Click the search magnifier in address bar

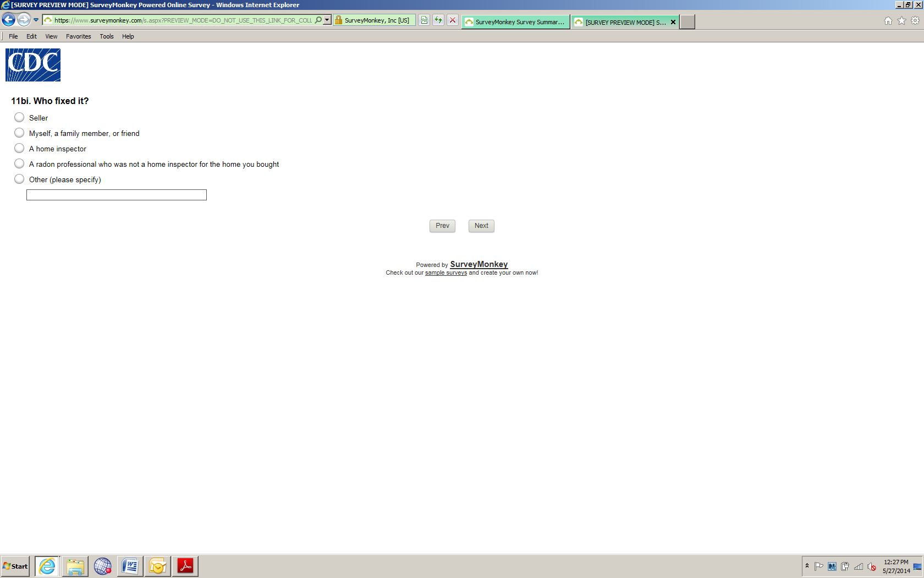[x=318, y=20]
